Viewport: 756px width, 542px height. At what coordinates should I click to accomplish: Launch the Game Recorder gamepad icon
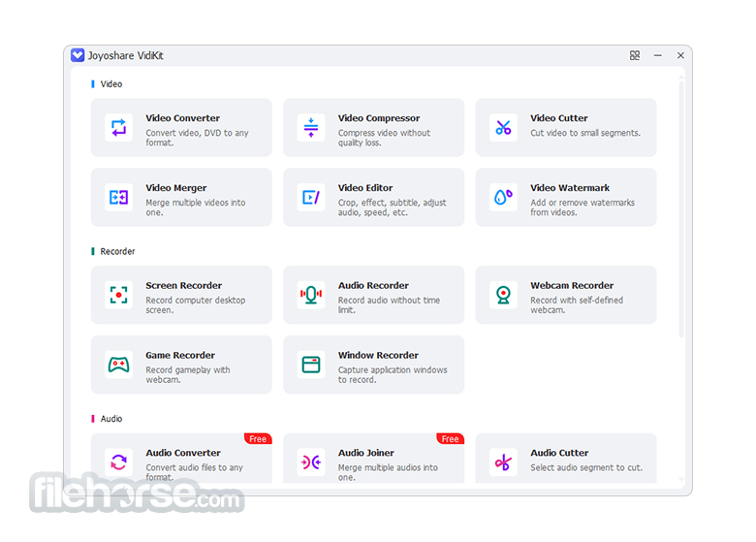pos(118,365)
